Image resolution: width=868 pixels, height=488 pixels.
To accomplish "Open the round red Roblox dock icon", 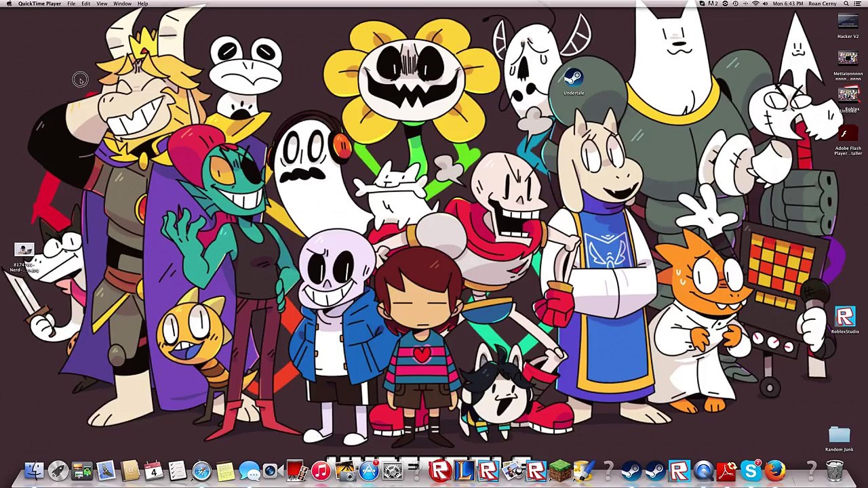I will click(441, 471).
